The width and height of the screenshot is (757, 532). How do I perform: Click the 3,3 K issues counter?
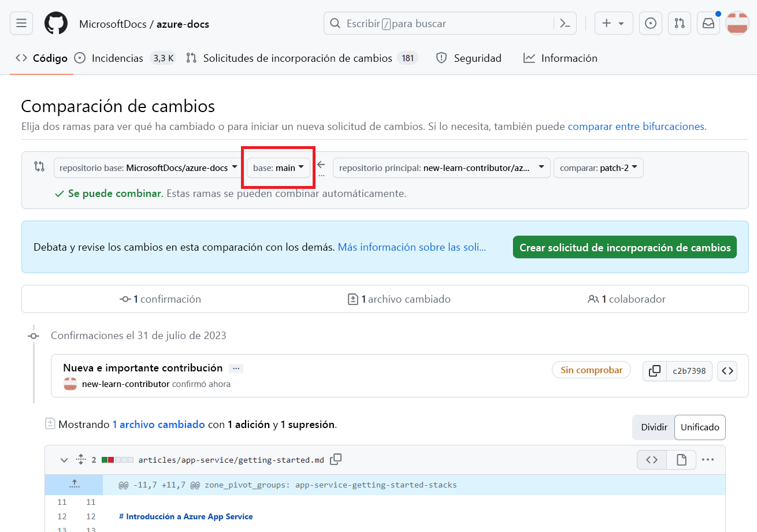164,58
